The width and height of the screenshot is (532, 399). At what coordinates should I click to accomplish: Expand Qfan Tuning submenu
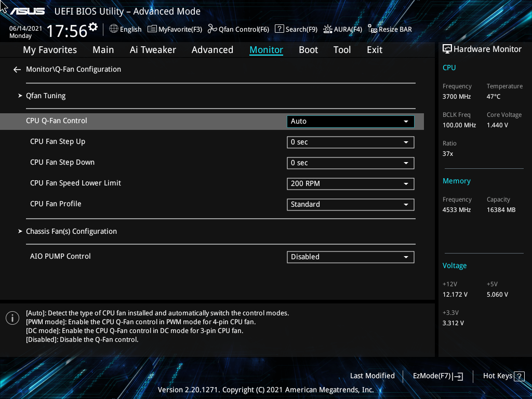(x=46, y=96)
